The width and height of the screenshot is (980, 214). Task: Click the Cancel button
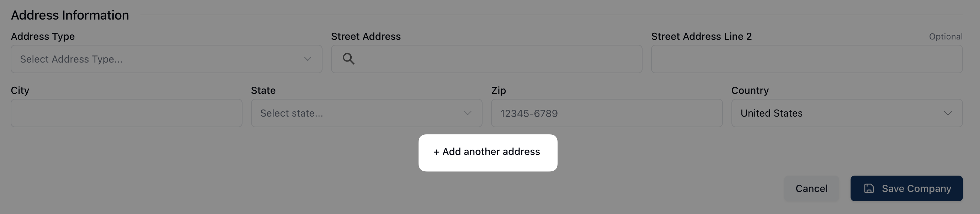pyautogui.click(x=811, y=188)
